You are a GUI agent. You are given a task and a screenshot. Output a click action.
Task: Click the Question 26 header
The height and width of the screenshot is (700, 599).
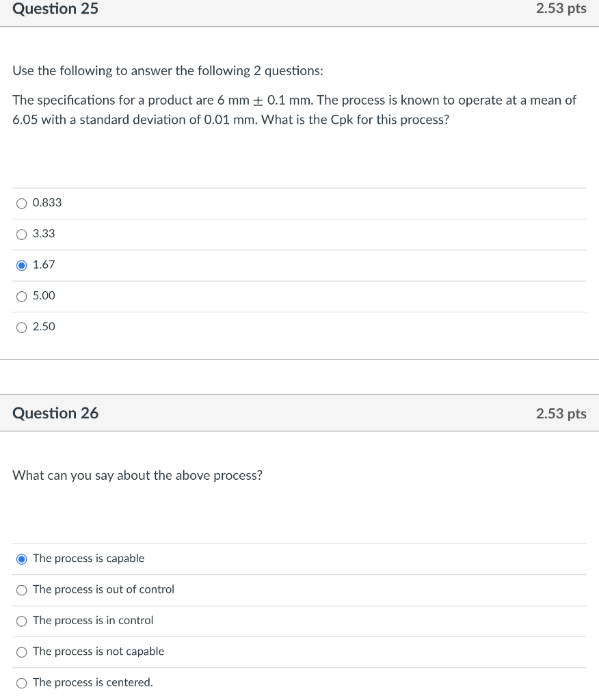coord(55,413)
